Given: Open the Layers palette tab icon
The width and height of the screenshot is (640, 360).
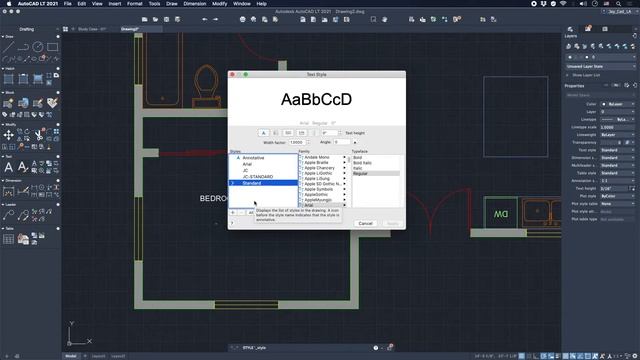Looking at the screenshot, I should [570, 29].
